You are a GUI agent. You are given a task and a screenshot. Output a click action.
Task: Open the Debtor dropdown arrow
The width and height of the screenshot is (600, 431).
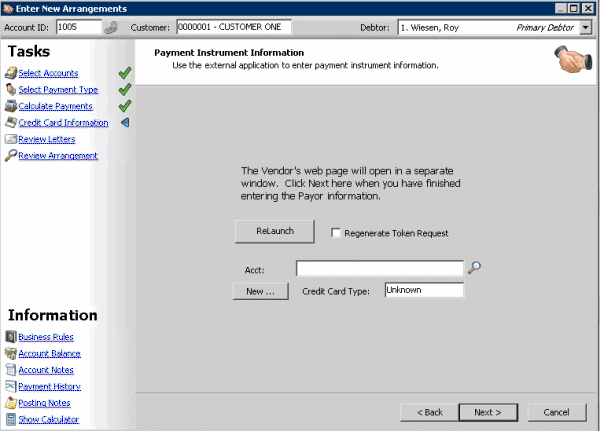[x=585, y=28]
